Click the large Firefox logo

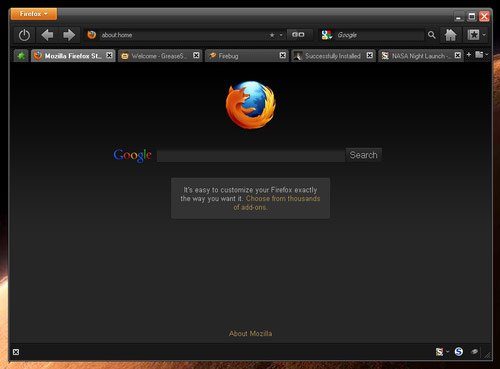251,105
